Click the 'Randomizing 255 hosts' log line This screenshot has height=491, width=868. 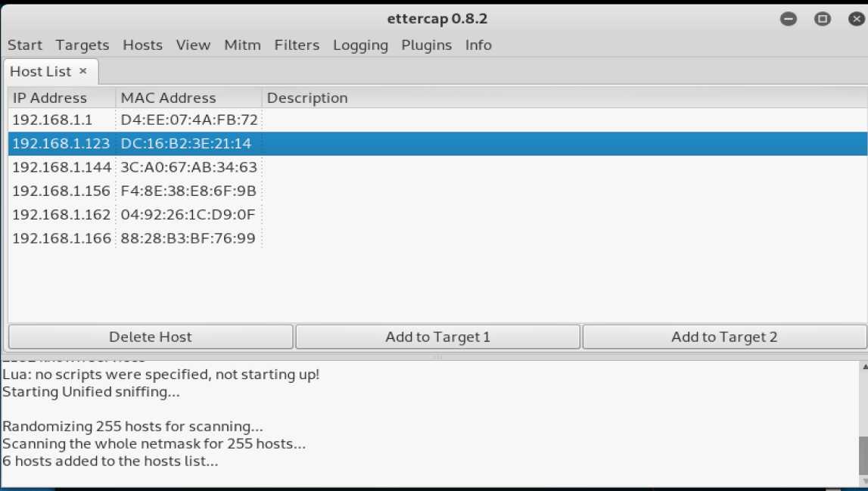(x=133, y=427)
